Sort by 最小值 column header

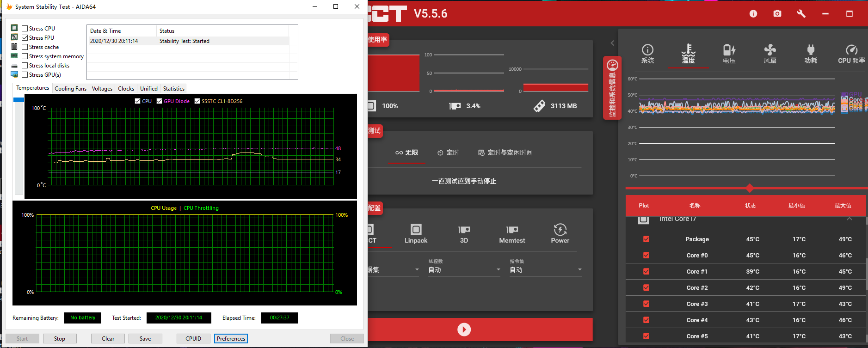pyautogui.click(x=796, y=206)
